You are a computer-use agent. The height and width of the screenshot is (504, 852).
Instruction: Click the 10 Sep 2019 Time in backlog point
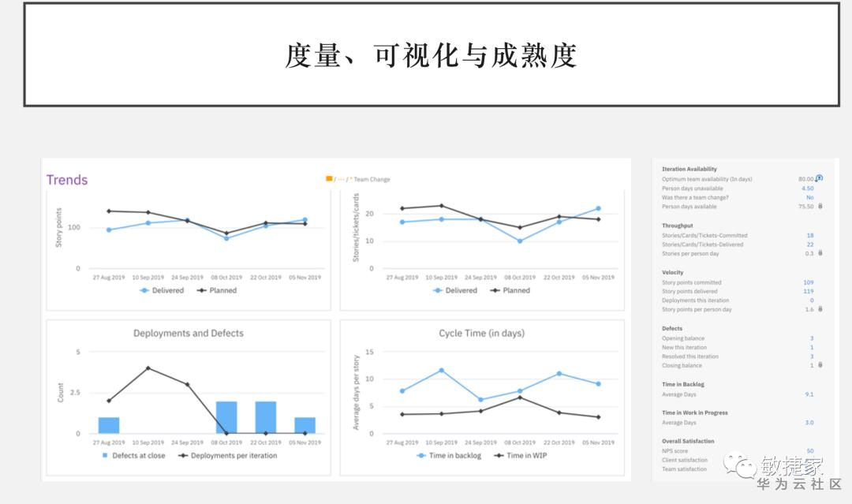coord(441,371)
